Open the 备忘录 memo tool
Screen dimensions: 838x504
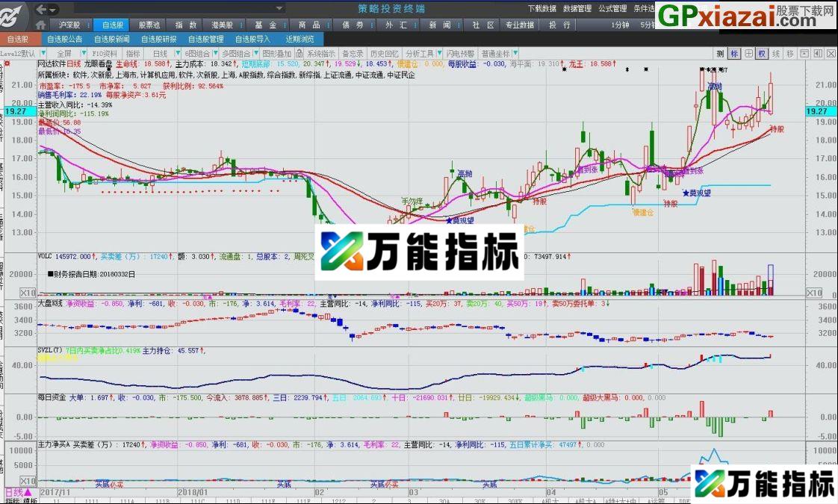[352, 53]
